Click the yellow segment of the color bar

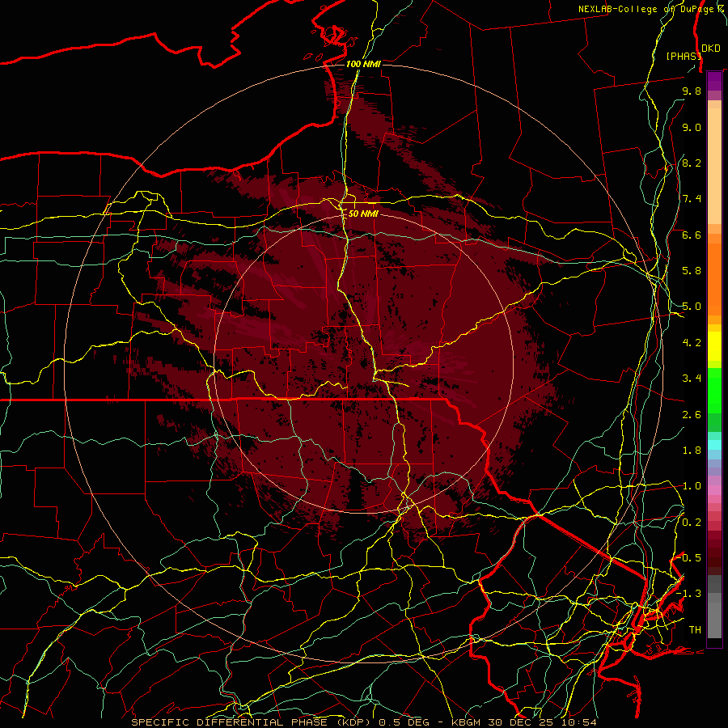[x=714, y=346]
